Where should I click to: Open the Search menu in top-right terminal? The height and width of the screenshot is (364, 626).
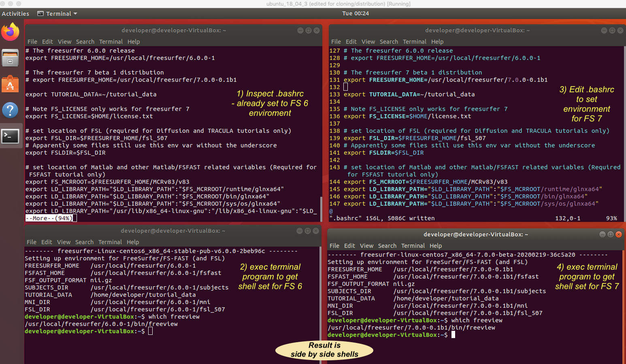(x=388, y=42)
